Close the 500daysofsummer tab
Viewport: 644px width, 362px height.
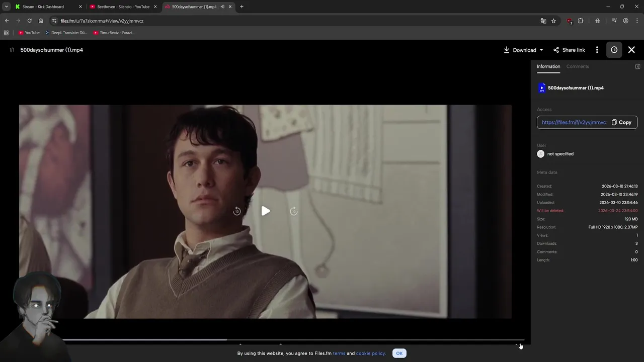coord(230,7)
